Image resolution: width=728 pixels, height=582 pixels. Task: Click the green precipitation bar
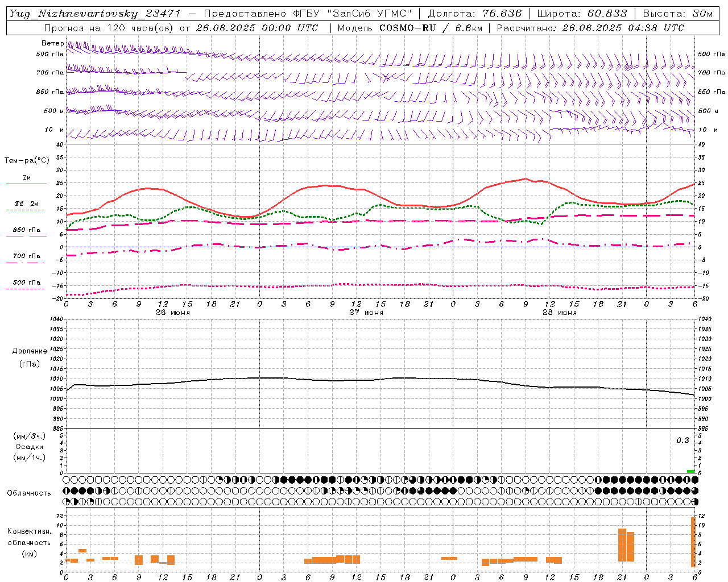coord(690,471)
